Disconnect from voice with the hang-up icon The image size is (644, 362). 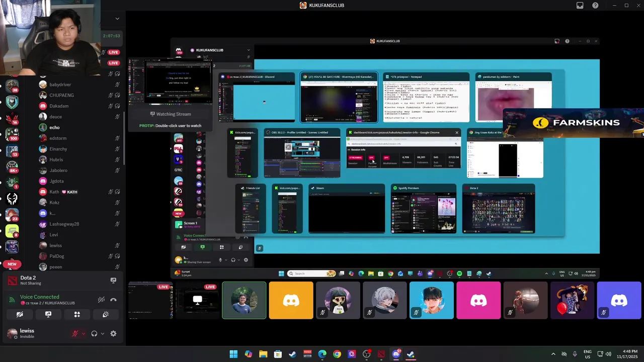pos(113,300)
